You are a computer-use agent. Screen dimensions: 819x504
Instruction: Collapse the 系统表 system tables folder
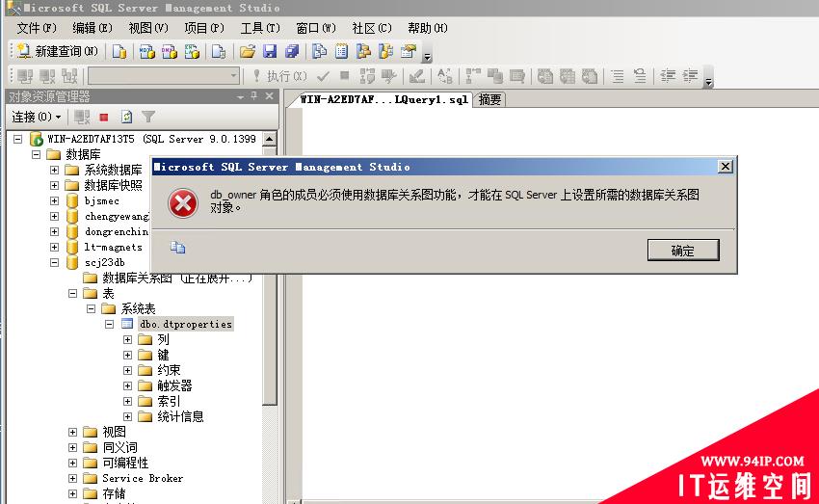click(91, 308)
